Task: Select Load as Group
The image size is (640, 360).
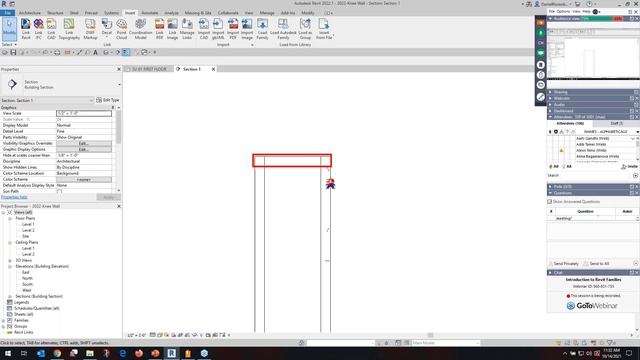Action: coord(305,29)
